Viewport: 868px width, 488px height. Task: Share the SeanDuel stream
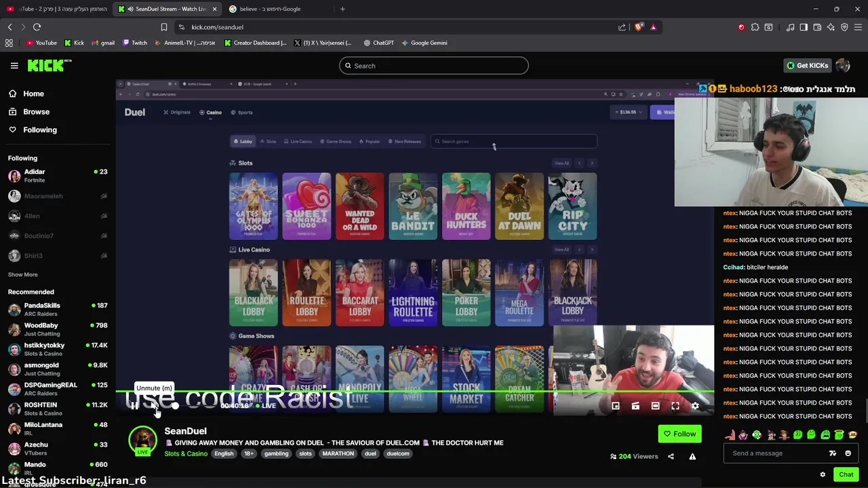point(671,456)
